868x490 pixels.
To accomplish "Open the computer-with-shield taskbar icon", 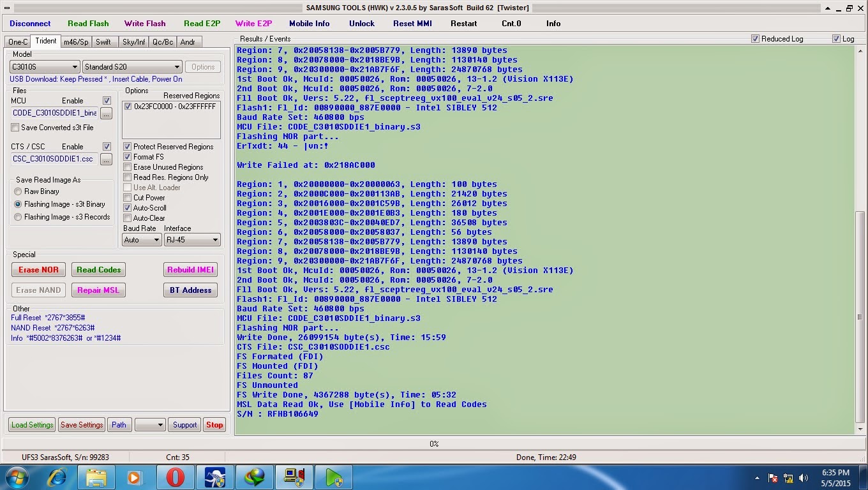I will click(294, 477).
